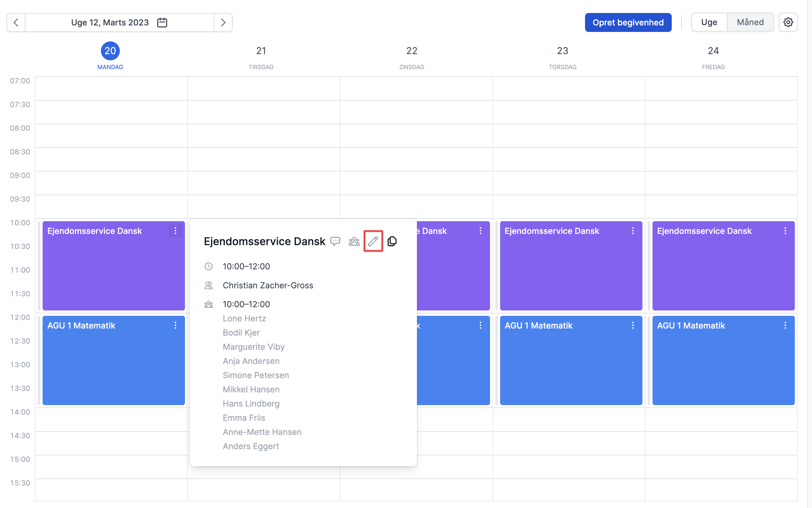Open Friday Ejendomsservice Dansk event
This screenshot has height=508, width=812.
click(x=723, y=266)
